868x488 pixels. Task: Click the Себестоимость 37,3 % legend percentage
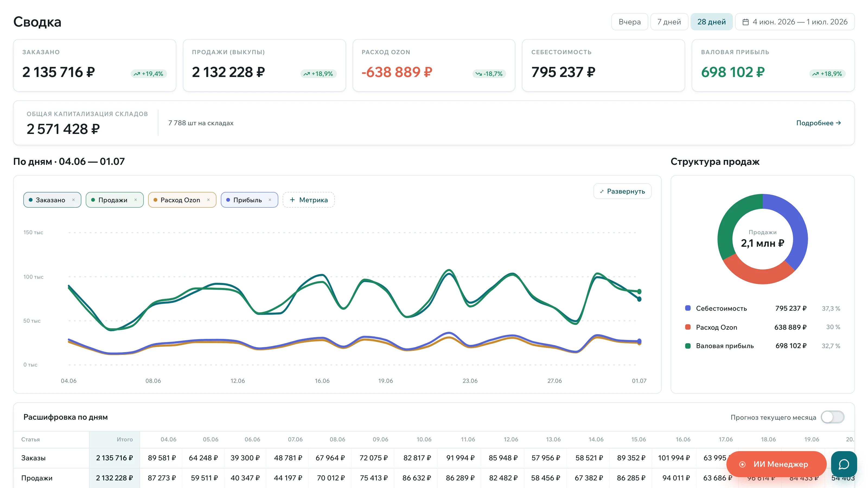click(x=831, y=308)
